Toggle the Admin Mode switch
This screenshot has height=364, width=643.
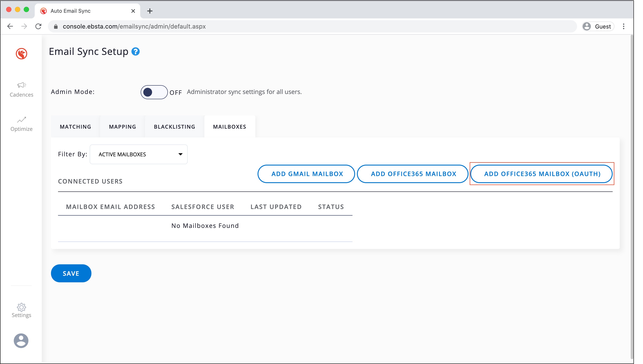tap(154, 92)
